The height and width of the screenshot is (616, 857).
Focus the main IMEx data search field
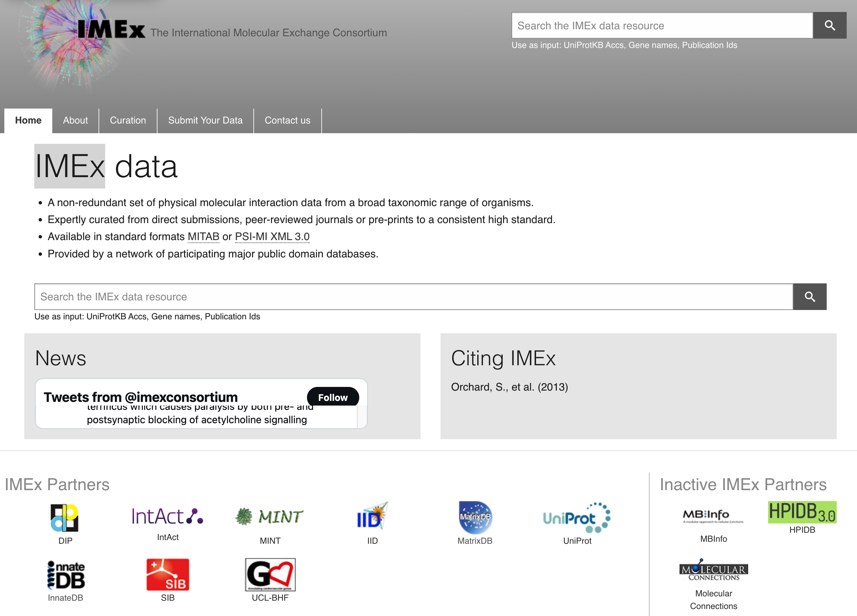414,297
